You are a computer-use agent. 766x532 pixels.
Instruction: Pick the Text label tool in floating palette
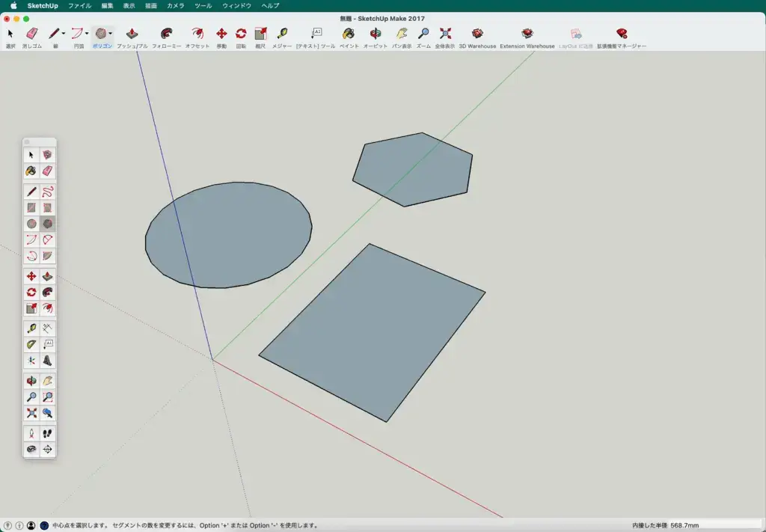coord(47,344)
